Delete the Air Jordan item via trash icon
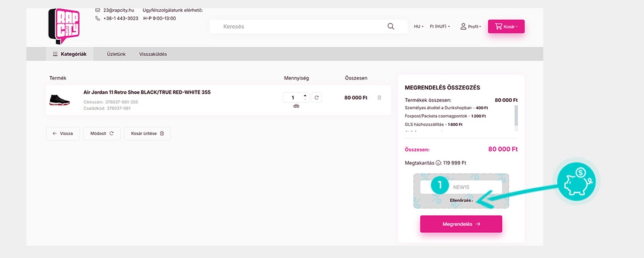 tap(379, 98)
